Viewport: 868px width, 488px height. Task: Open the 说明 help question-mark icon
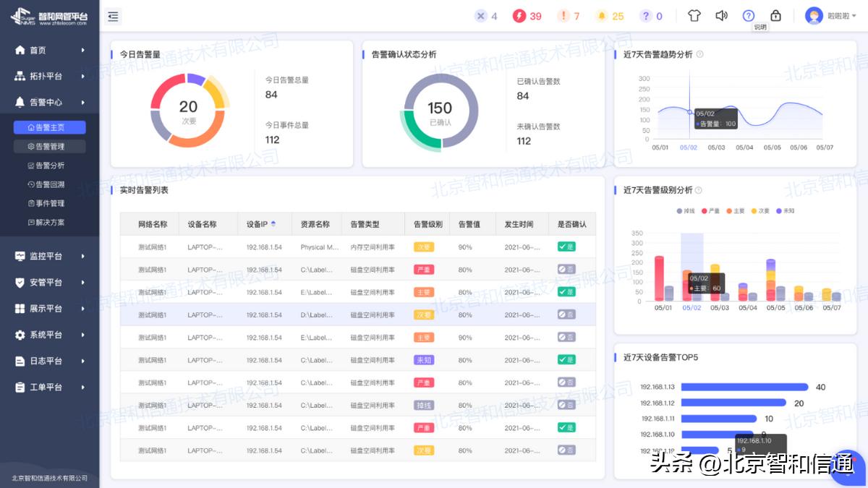pyautogui.click(x=748, y=15)
